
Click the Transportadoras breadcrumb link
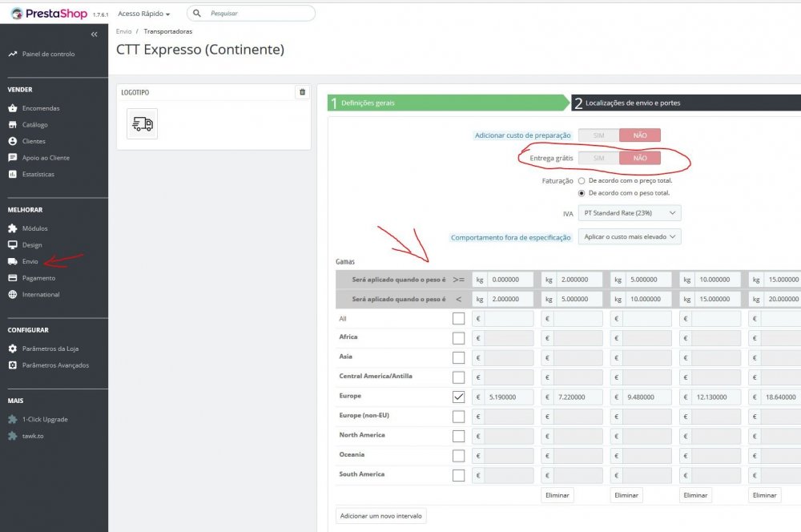pos(168,31)
